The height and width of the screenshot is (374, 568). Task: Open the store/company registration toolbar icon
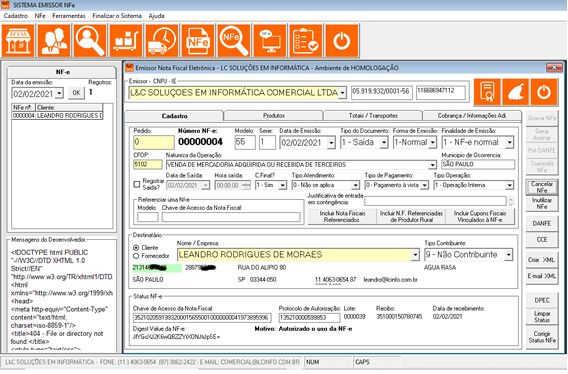pos(18,41)
